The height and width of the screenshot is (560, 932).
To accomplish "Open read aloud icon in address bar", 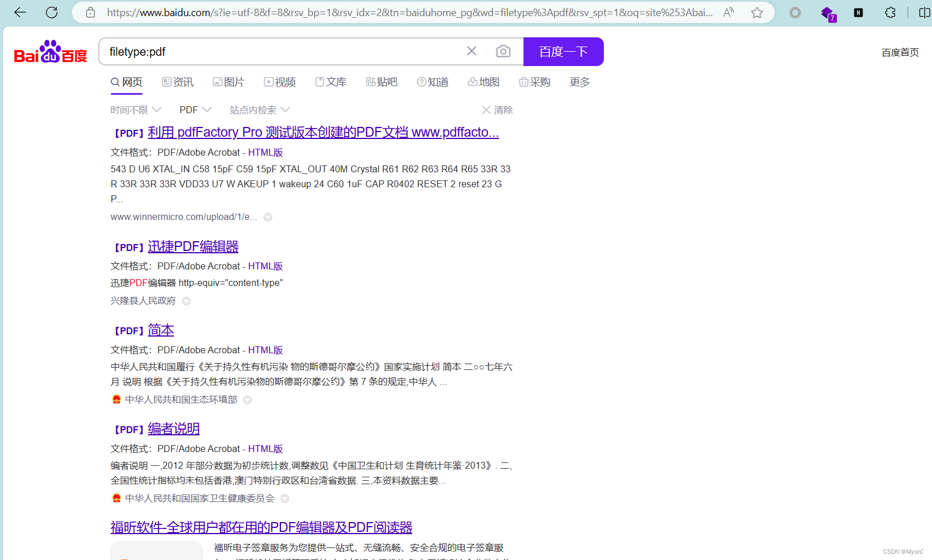I will (x=729, y=12).
